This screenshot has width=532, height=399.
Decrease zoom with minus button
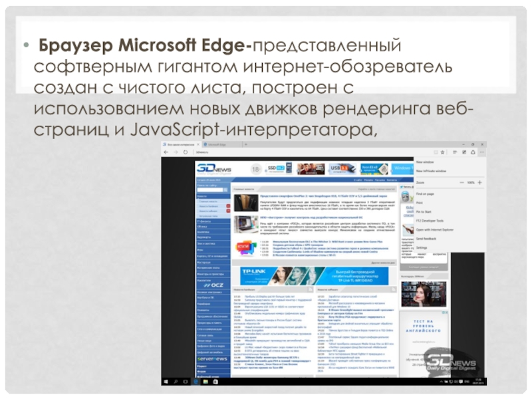[462, 182]
